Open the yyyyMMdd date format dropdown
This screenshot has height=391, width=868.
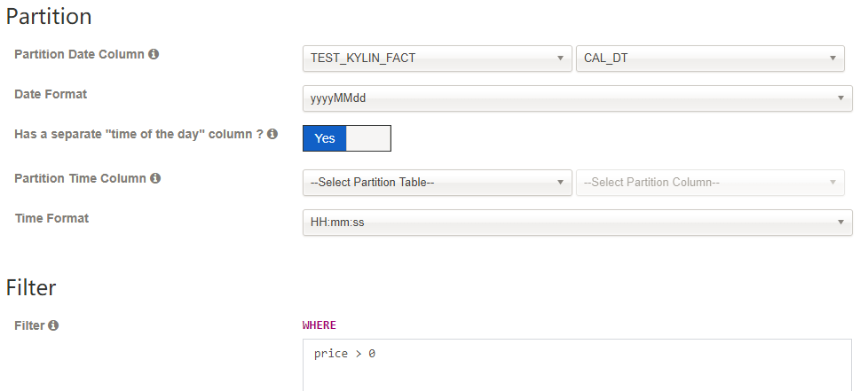577,98
